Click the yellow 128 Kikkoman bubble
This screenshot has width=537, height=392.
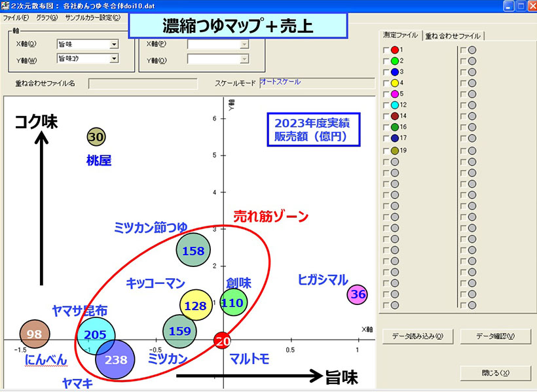tap(196, 306)
